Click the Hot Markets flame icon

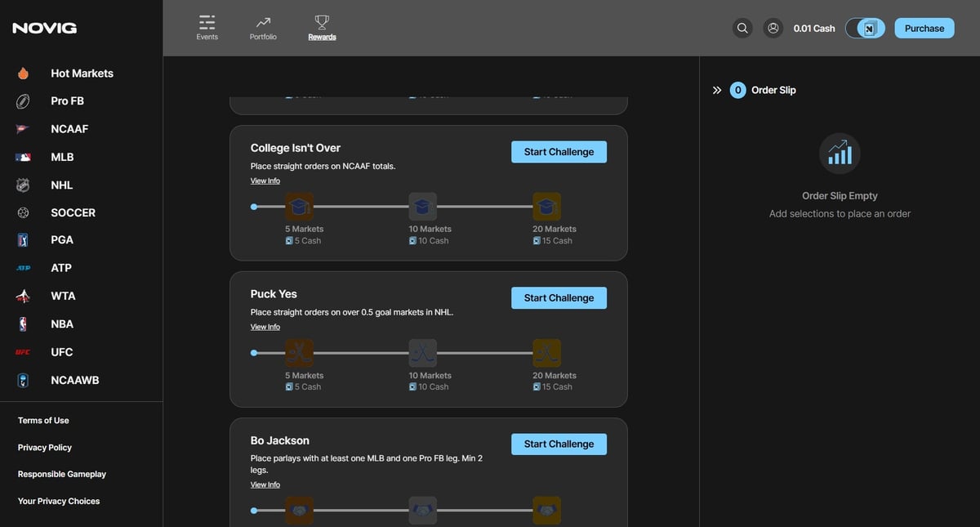[x=23, y=74]
